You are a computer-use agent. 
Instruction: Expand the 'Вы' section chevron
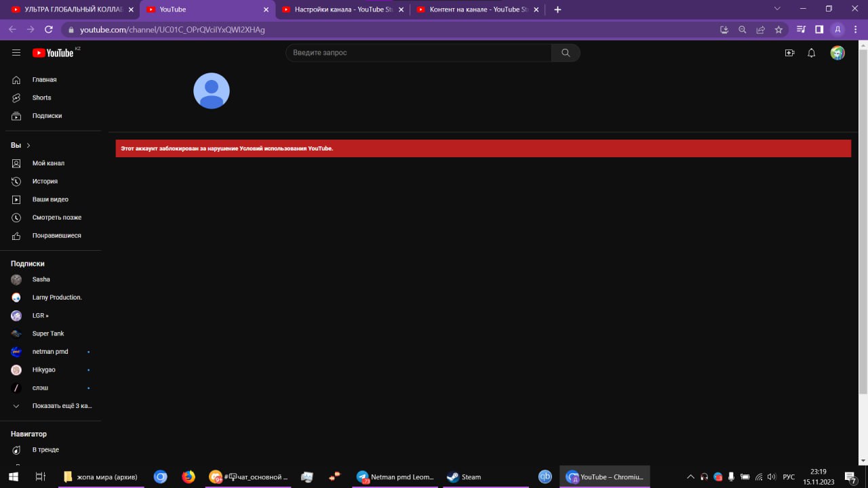[x=28, y=146]
